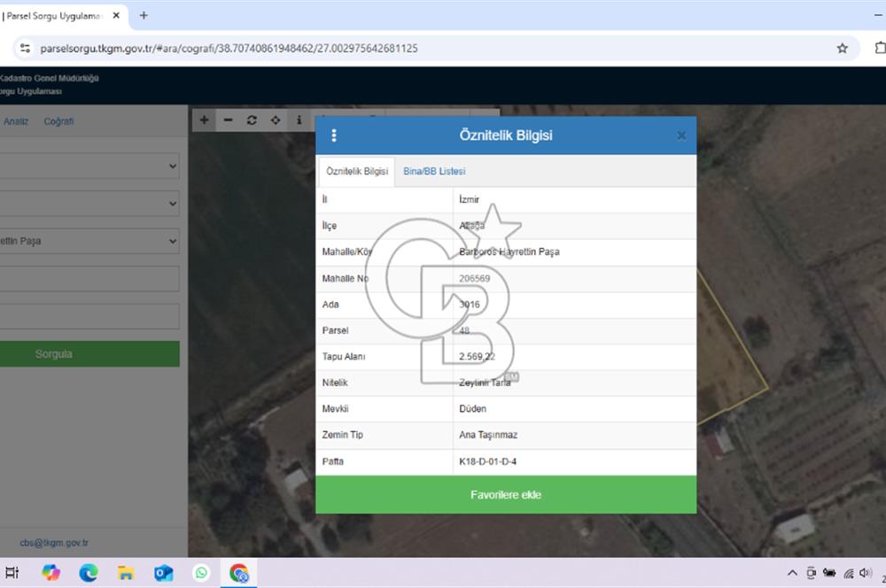Click the network icon in system tray

(848, 573)
